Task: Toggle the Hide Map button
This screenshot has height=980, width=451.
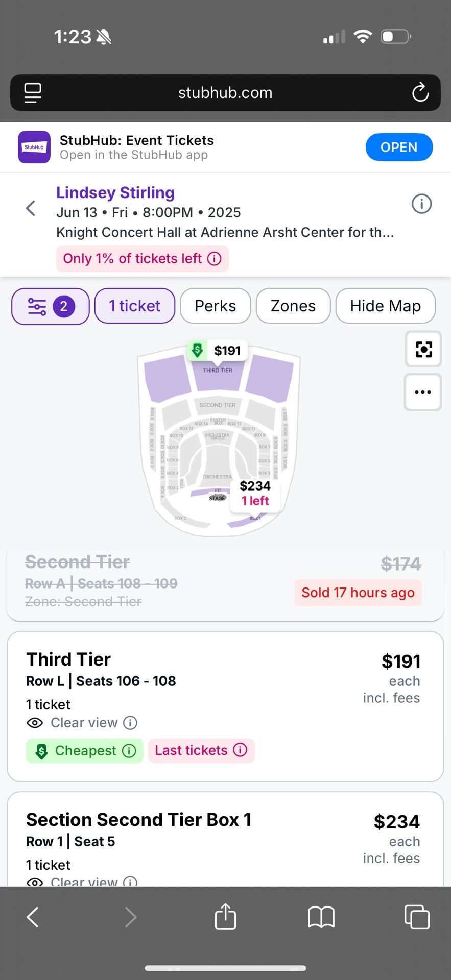Action: 386,306
